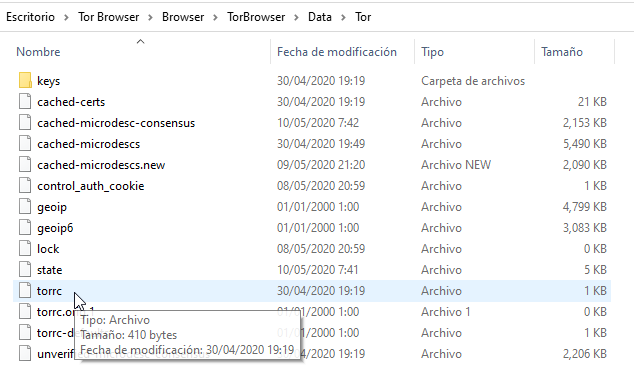Viewport: 634px width, 376px height.
Task: Go to Tor Browser folder in breadcrumb
Action: point(108,17)
